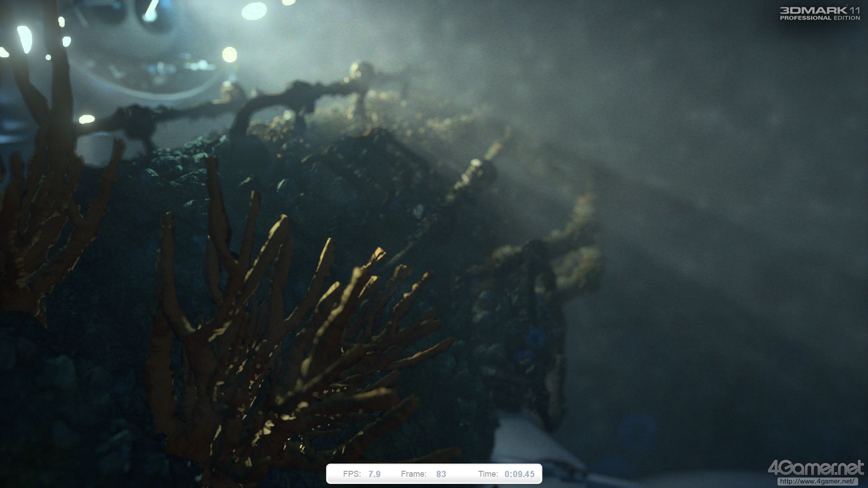This screenshot has width=868, height=488.
Task: Click the Frame label in status bar
Action: pyautogui.click(x=413, y=474)
